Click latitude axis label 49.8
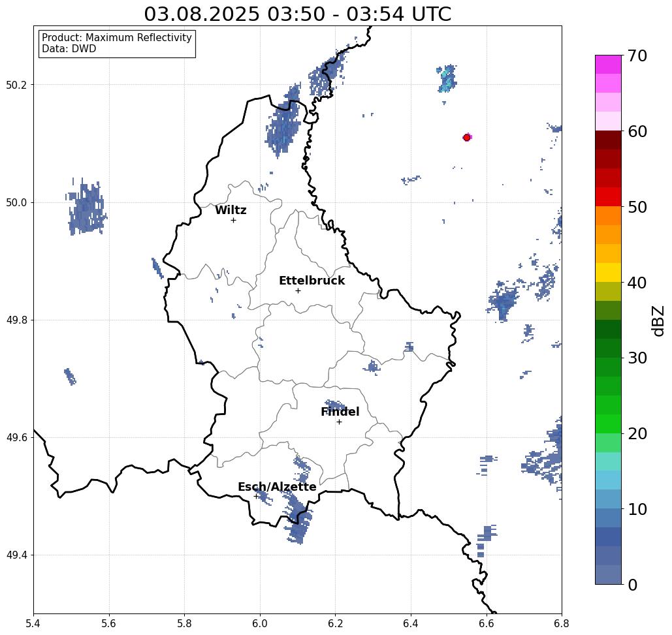Image resolution: width=672 pixels, height=635 pixels. 16,320
